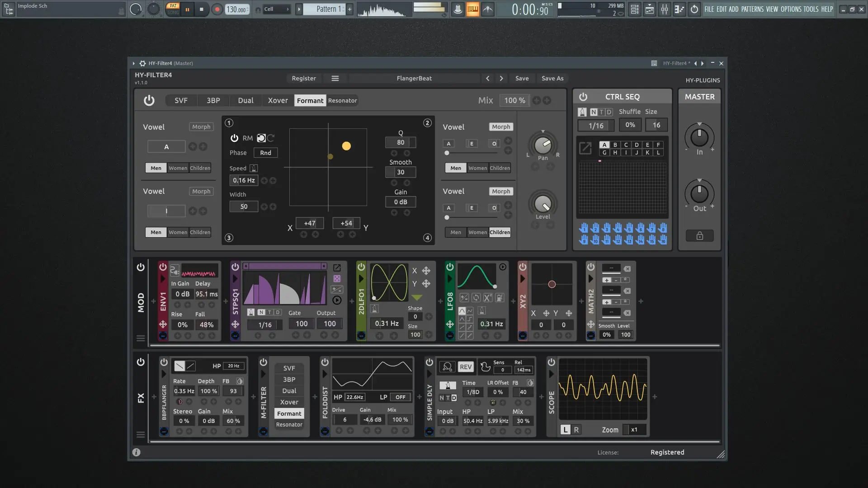
Task: Click the Q value field showing 80
Action: pos(400,142)
